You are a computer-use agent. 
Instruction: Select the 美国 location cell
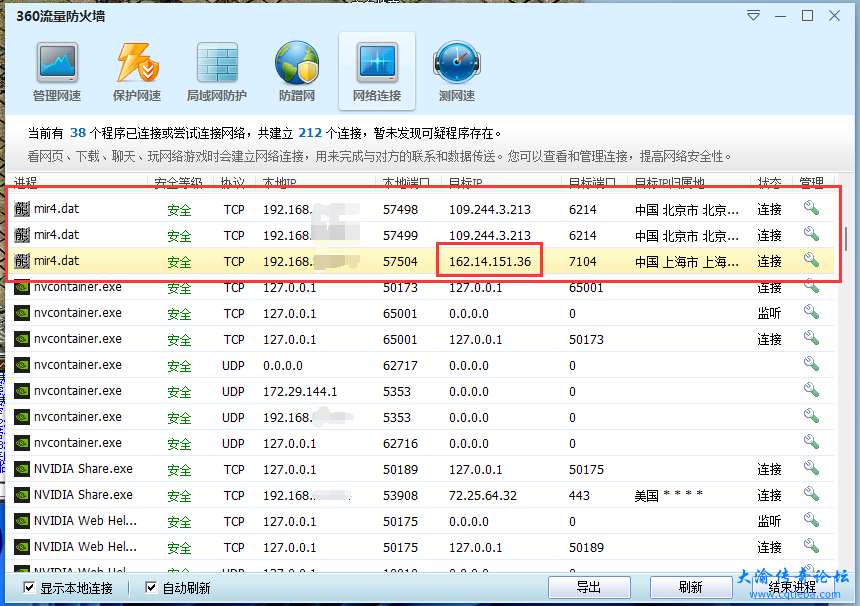click(668, 496)
